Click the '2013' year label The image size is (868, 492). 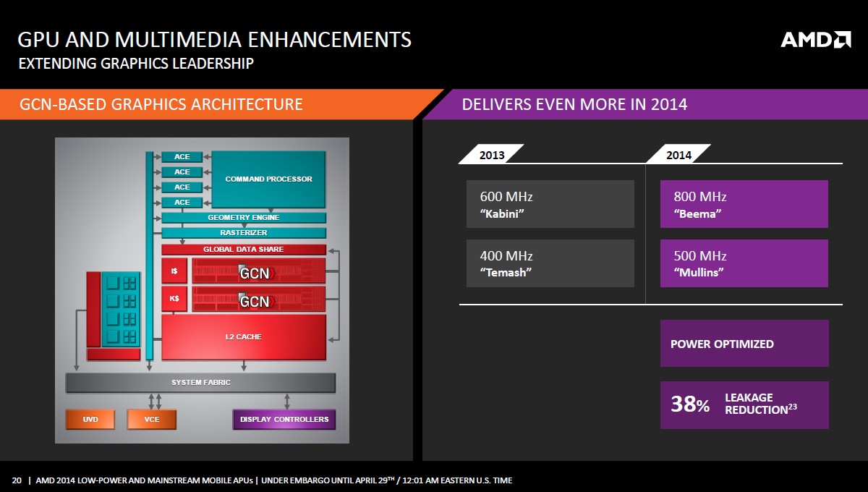pos(492,154)
